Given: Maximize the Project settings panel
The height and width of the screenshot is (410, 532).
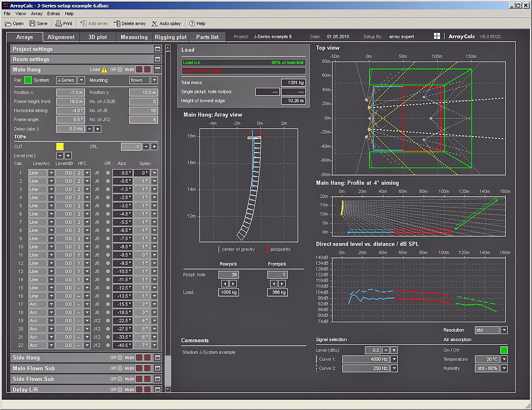Looking at the screenshot, I should (x=157, y=49).
